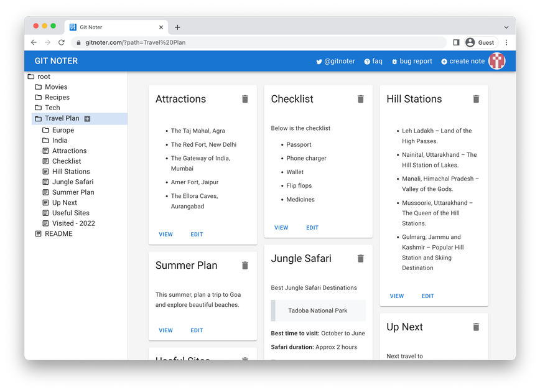This screenshot has width=540, height=392.
Task: Click the trash icon on Checklist card
Action: click(360, 99)
